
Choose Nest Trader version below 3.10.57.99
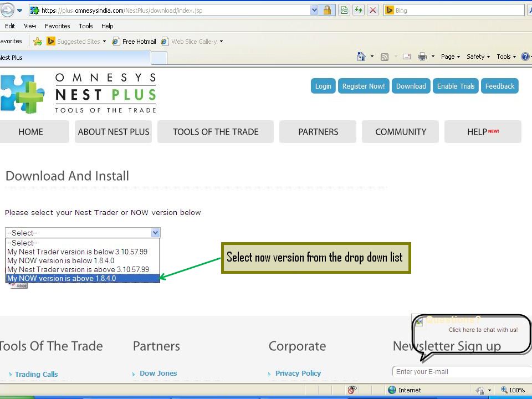click(83, 252)
